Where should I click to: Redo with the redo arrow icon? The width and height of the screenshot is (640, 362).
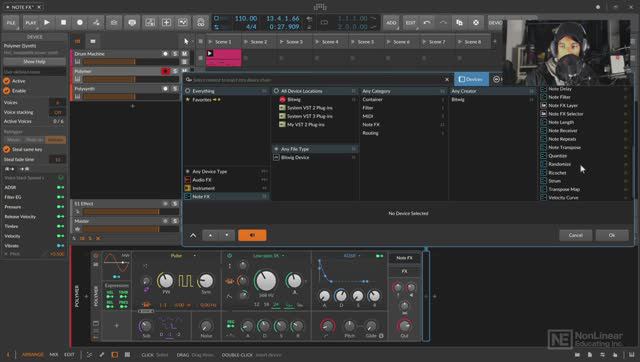pyautogui.click(x=443, y=22)
